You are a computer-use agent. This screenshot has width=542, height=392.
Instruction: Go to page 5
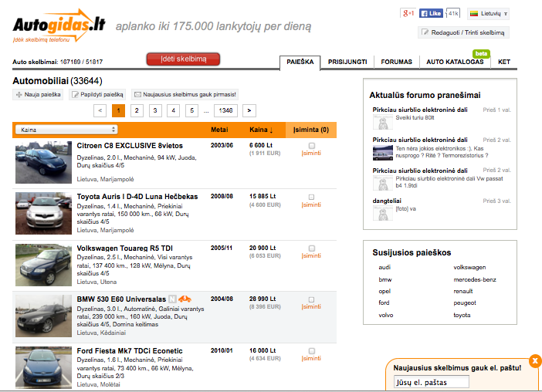[191, 110]
